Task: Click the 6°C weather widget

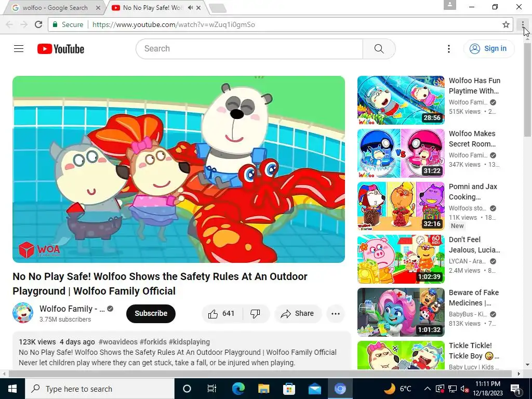Action: tap(397, 389)
